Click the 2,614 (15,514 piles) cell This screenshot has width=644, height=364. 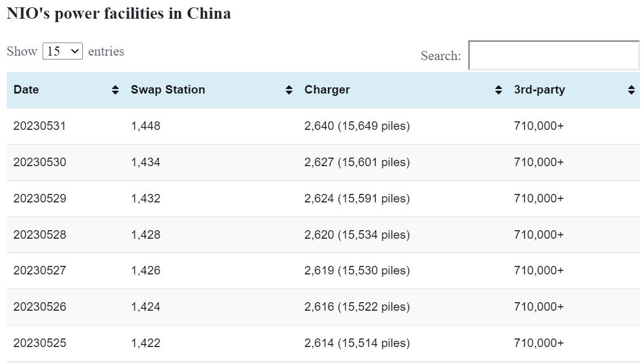pyautogui.click(x=357, y=343)
